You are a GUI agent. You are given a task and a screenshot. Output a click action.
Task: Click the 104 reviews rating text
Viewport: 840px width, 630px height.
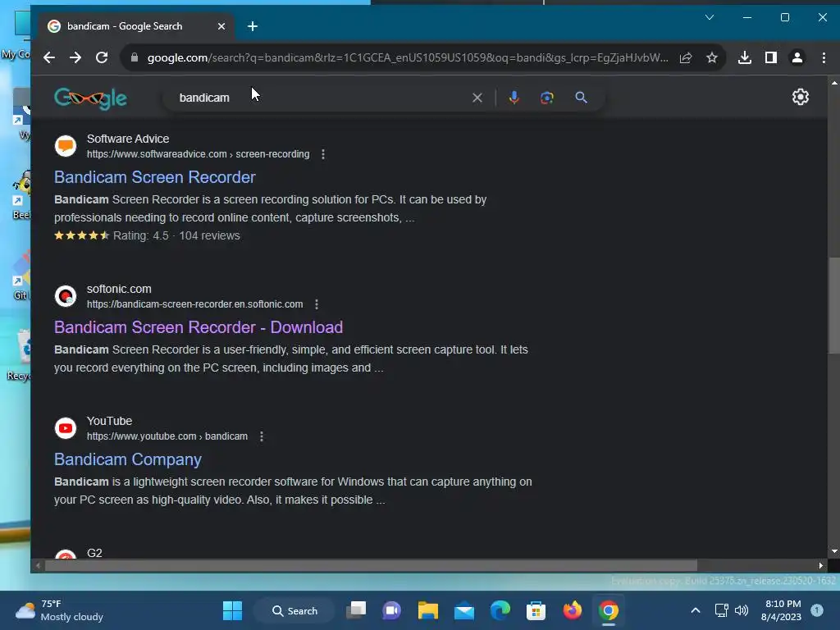point(209,235)
